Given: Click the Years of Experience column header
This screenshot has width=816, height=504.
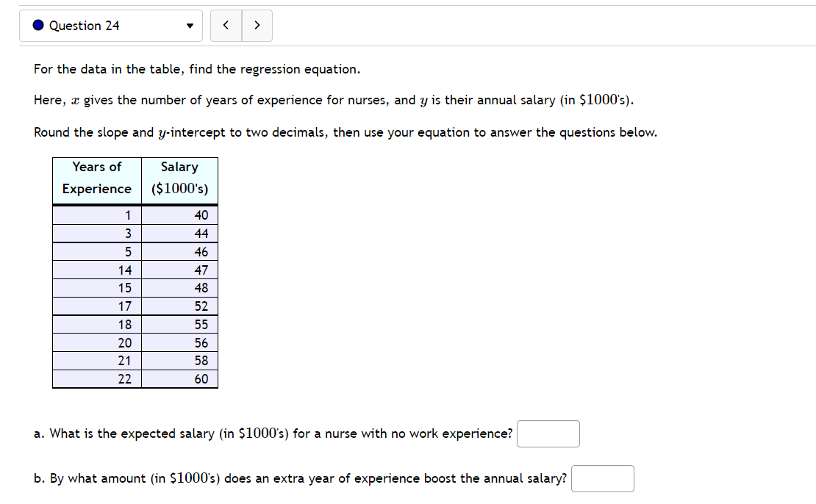Looking at the screenshot, I should tap(96, 178).
